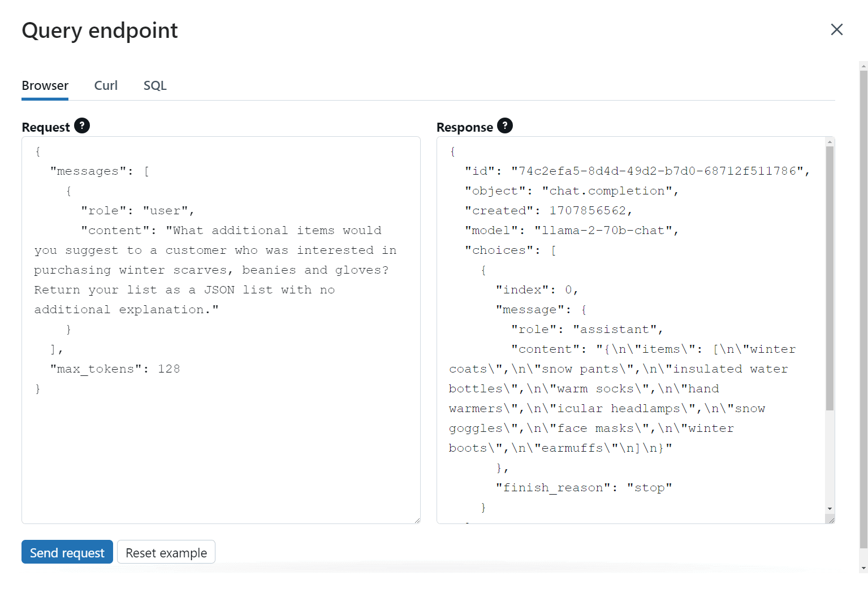Click the Response panel scroll-down arrow
The image size is (868, 593).
tap(830, 509)
